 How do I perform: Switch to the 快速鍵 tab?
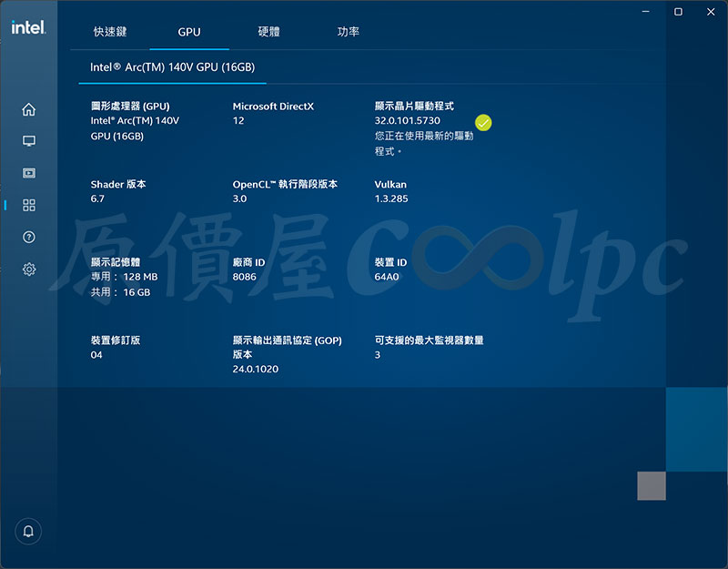tap(110, 32)
